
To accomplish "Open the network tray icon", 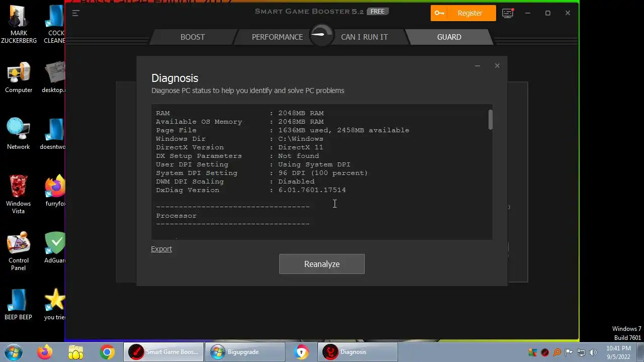I will (x=581, y=352).
